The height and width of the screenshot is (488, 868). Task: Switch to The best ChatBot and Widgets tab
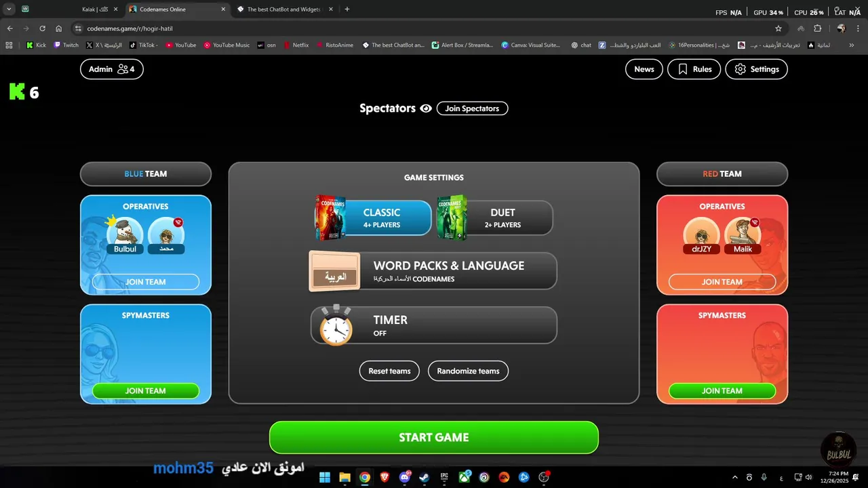point(285,9)
